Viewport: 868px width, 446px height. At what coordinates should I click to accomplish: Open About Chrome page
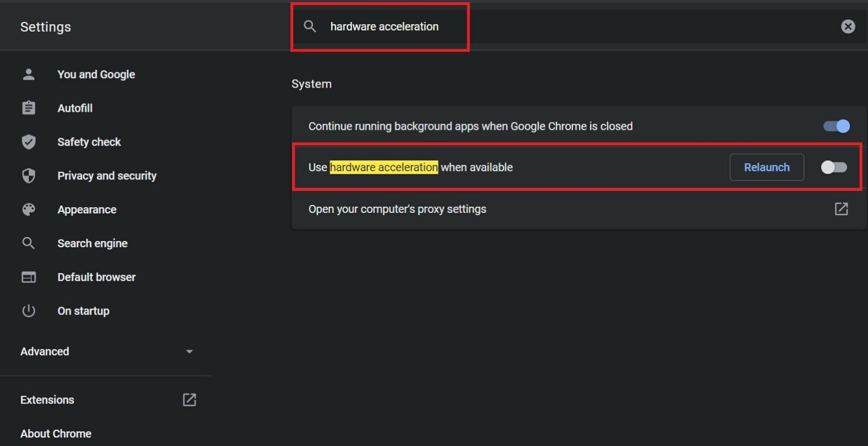tap(55, 434)
